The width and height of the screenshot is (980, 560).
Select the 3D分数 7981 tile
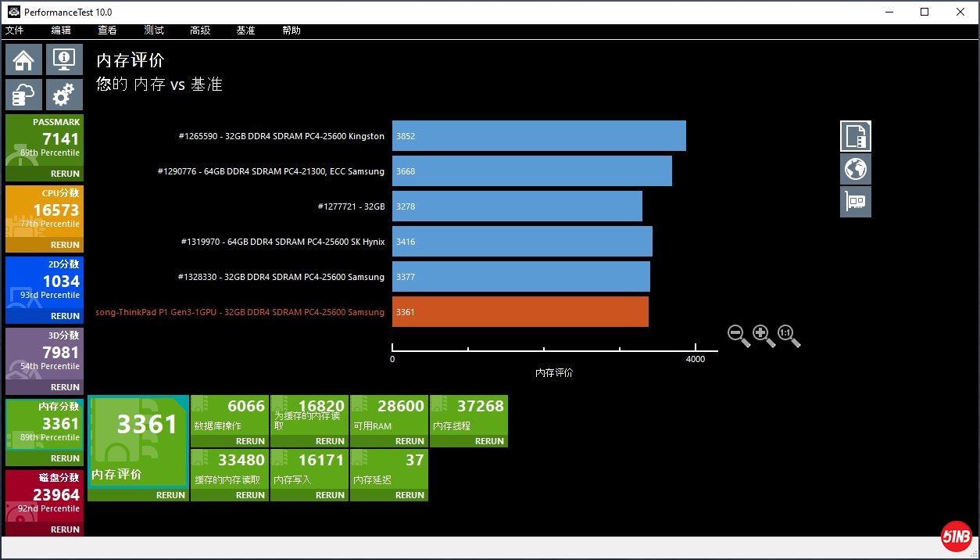pos(44,355)
